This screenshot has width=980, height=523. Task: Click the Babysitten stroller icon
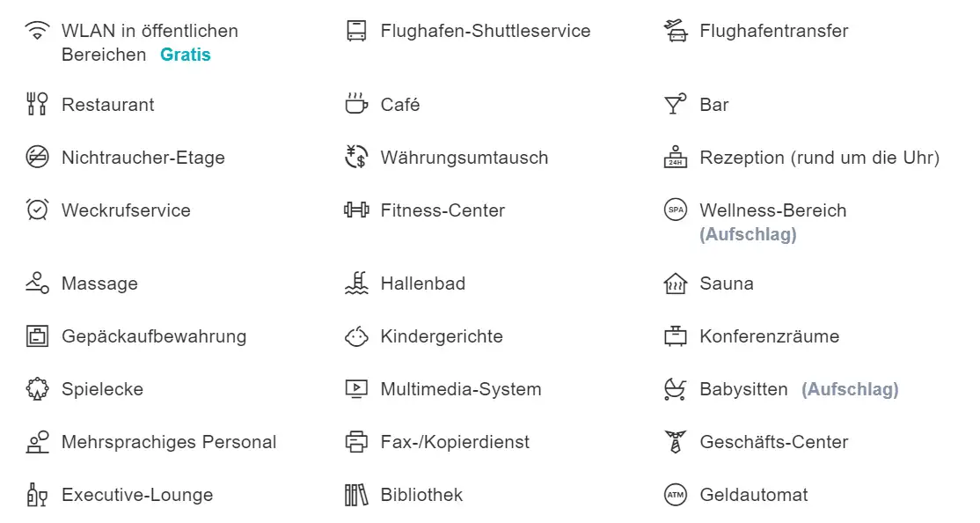675,389
